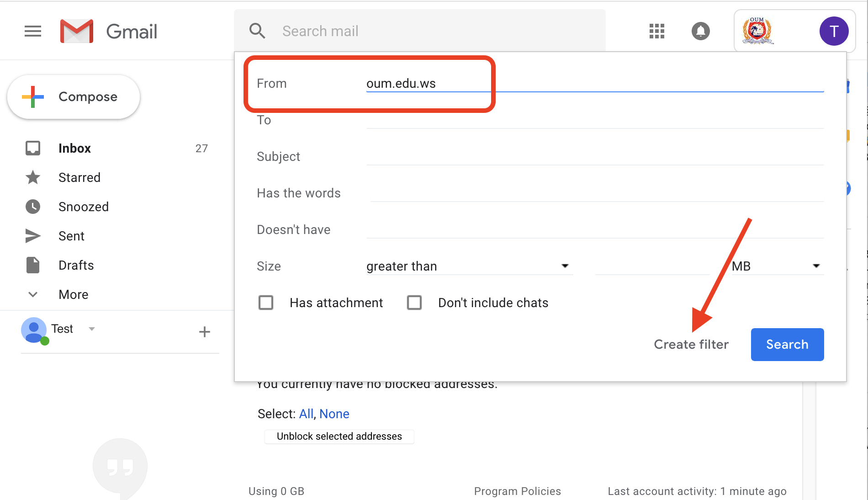This screenshot has height=500, width=868.
Task: Click the OUM organization logo
Action: tap(757, 31)
